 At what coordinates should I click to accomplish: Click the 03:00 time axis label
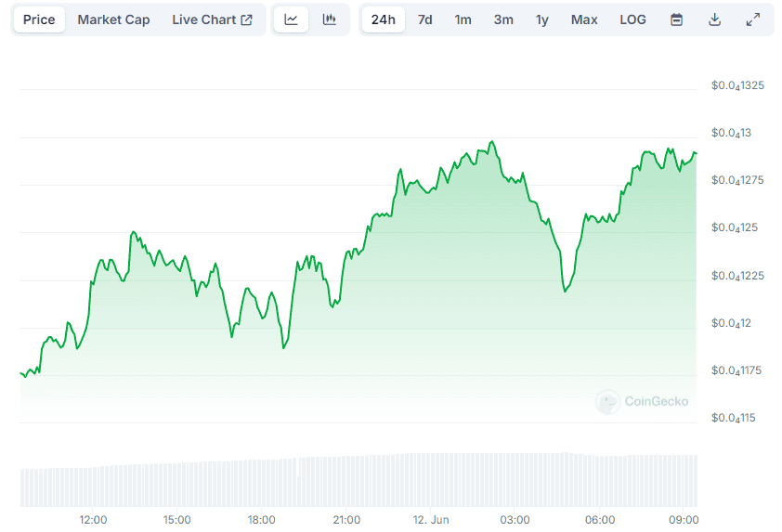coord(515,520)
